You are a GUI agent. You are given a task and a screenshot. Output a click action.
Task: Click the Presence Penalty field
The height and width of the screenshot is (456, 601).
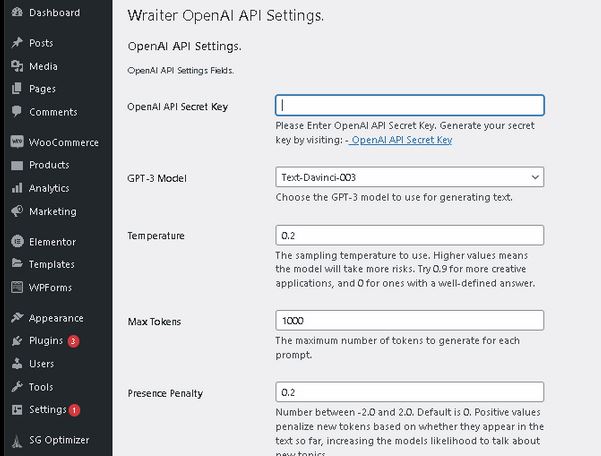click(409, 392)
